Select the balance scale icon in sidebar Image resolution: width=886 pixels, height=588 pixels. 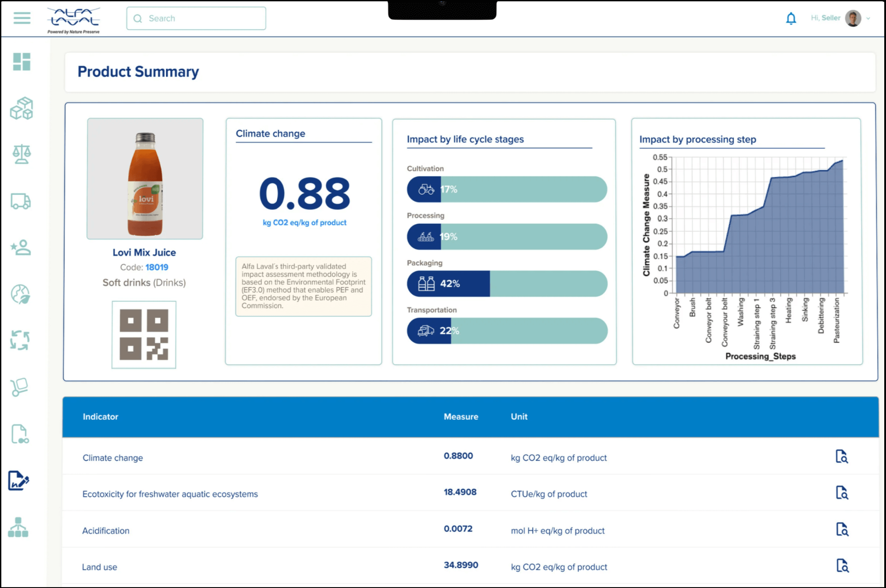[22, 154]
